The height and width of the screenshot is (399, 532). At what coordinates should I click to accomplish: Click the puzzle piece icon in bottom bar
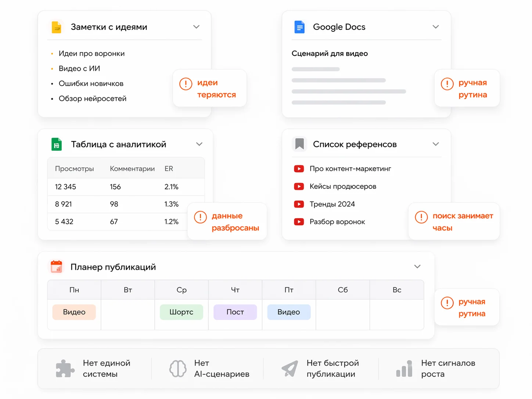65,369
